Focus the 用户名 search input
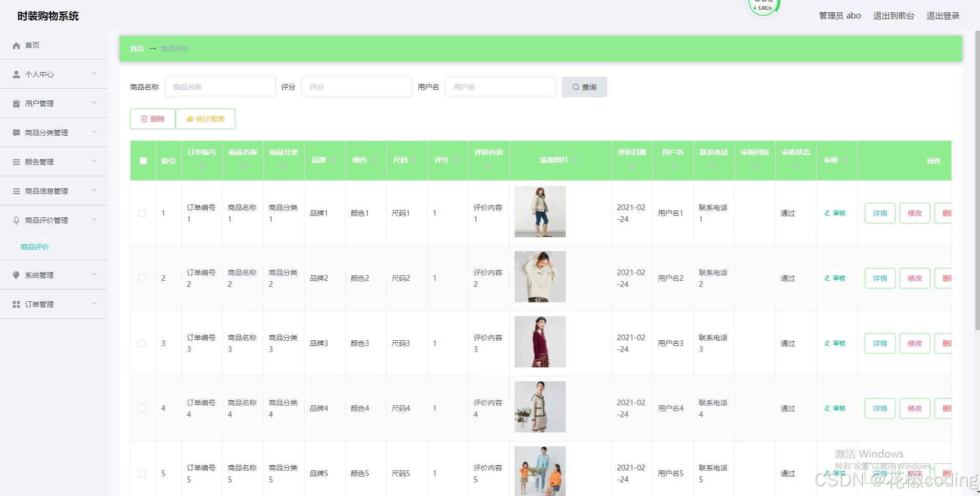980x496 pixels. (x=501, y=87)
